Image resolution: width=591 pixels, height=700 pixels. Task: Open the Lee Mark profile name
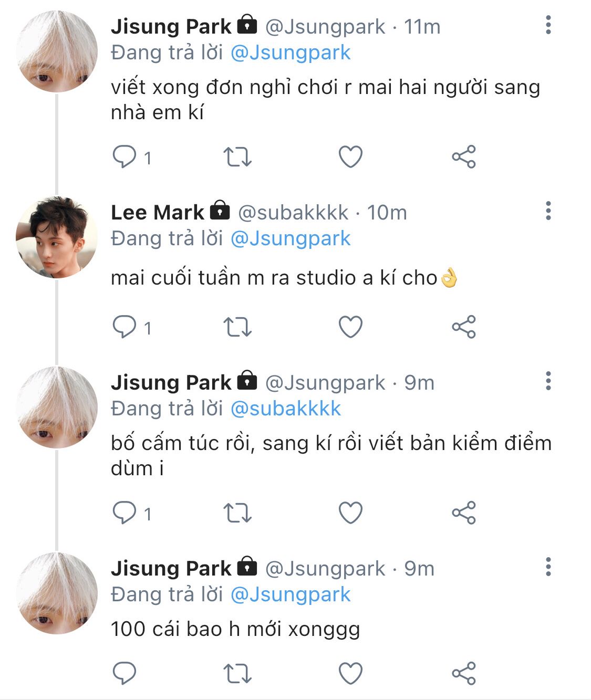[x=157, y=212]
